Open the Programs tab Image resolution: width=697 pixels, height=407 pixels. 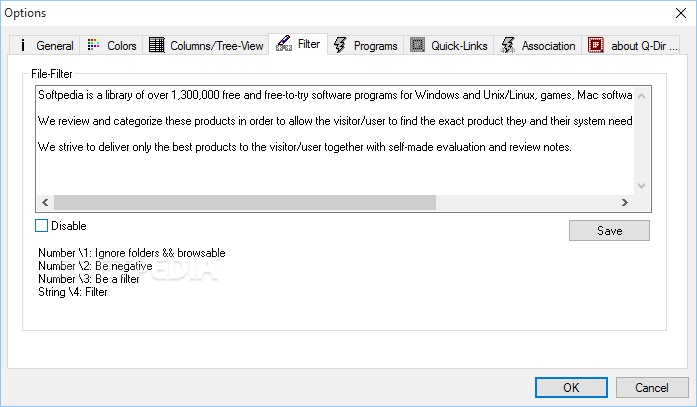tap(365, 45)
